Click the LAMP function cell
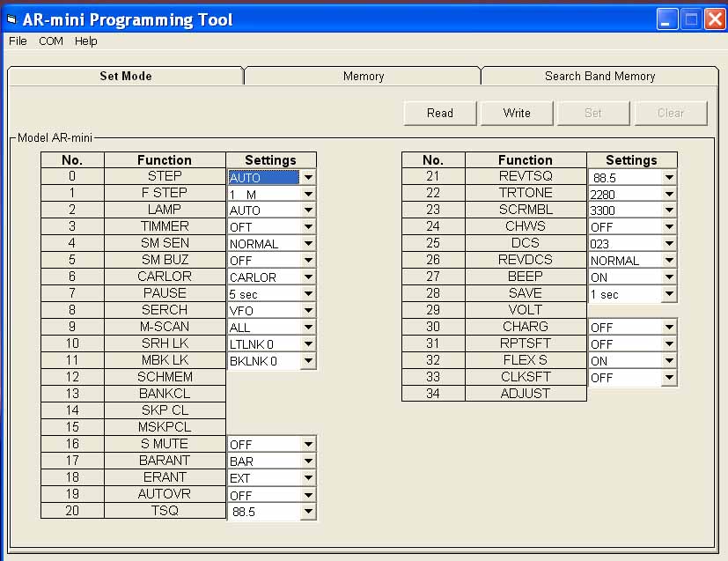Image resolution: width=728 pixels, height=561 pixels. pyautogui.click(x=165, y=210)
